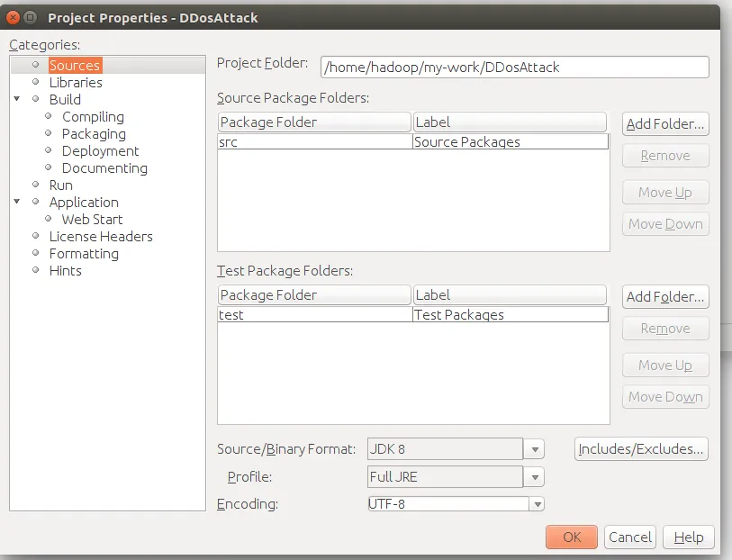Click Move Down for Source Package Folders
This screenshot has width=732, height=560.
click(x=665, y=224)
